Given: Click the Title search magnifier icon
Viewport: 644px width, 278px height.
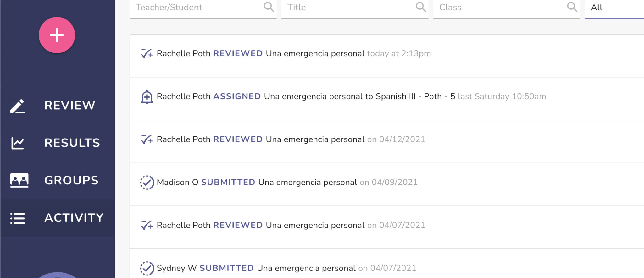Looking at the screenshot, I should pyautogui.click(x=421, y=7).
